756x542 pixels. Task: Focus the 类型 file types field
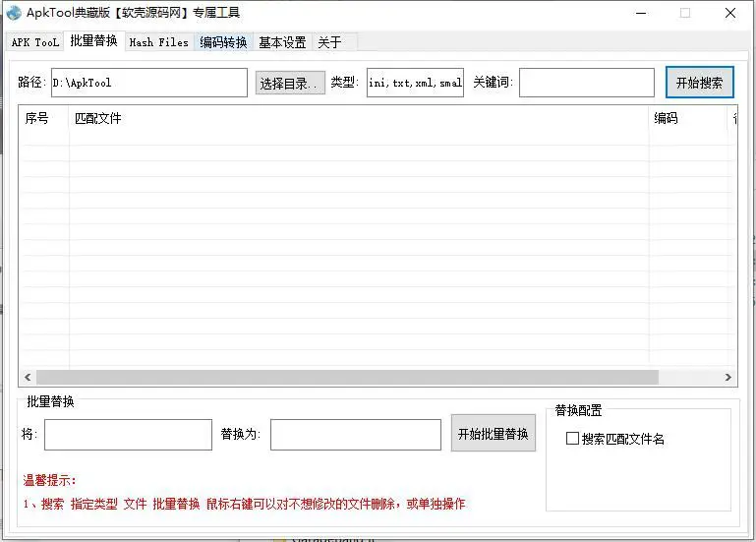415,83
